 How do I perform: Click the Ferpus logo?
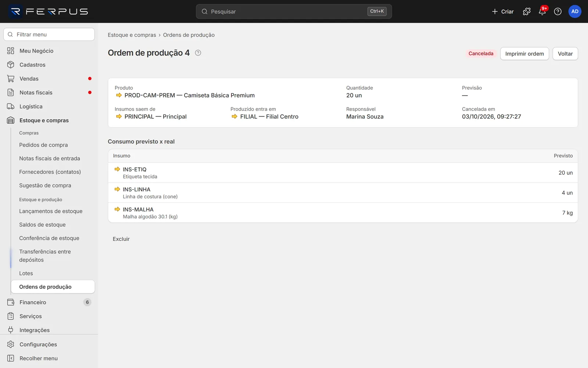point(49,11)
